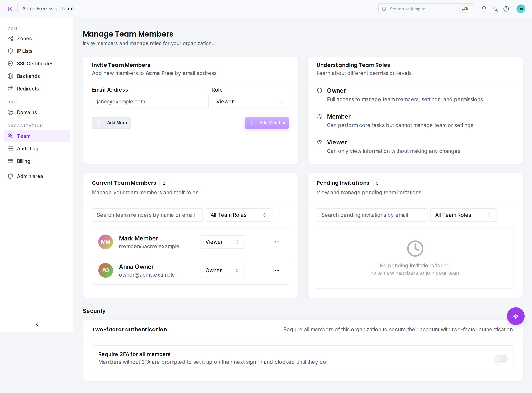Click the ⌘K shortcut hint
The width and height of the screenshot is (532, 393).
[465, 9]
